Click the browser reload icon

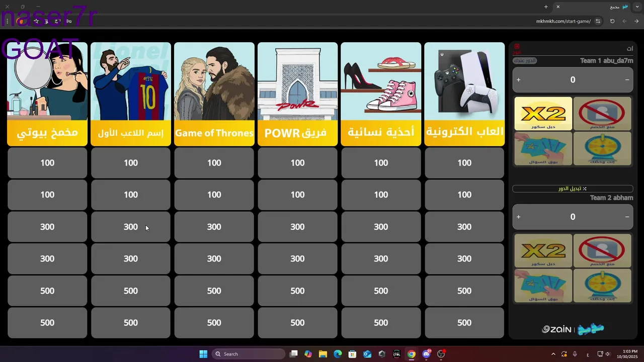coord(612,21)
